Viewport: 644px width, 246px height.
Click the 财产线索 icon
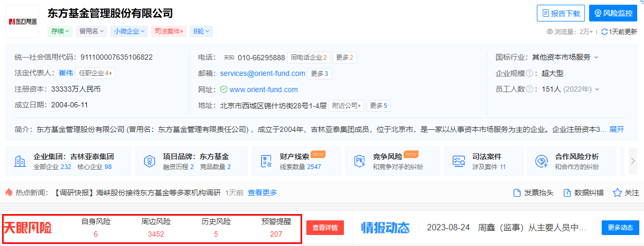coord(267,161)
